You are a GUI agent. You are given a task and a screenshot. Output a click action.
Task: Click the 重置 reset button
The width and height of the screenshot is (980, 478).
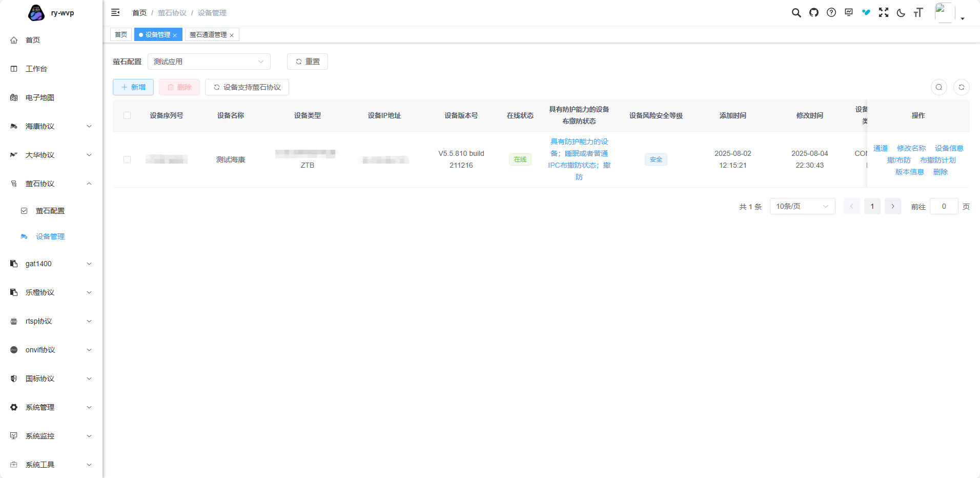pos(308,62)
